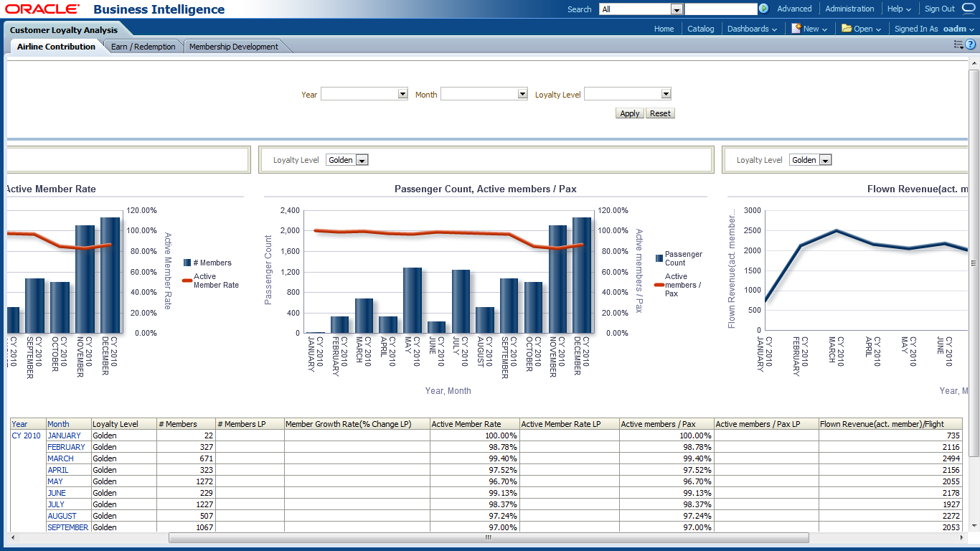Click the Open folder icon

click(x=847, y=29)
